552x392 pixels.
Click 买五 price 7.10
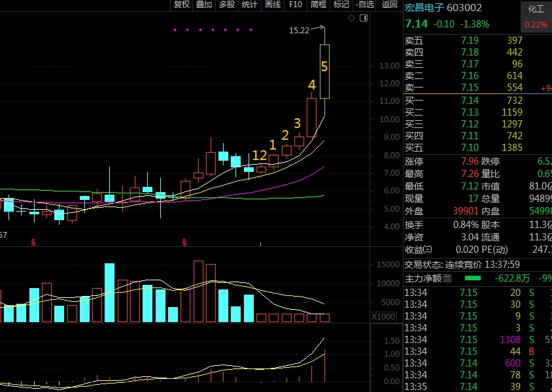470,148
